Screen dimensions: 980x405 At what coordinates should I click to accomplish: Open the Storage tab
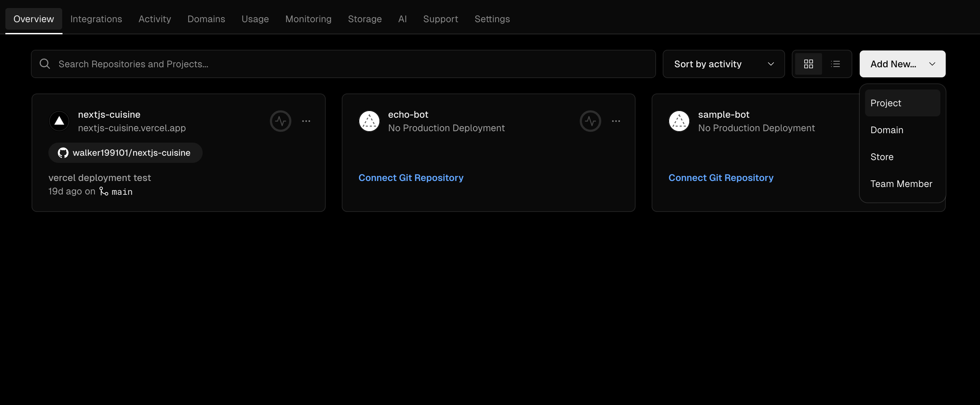(x=364, y=19)
